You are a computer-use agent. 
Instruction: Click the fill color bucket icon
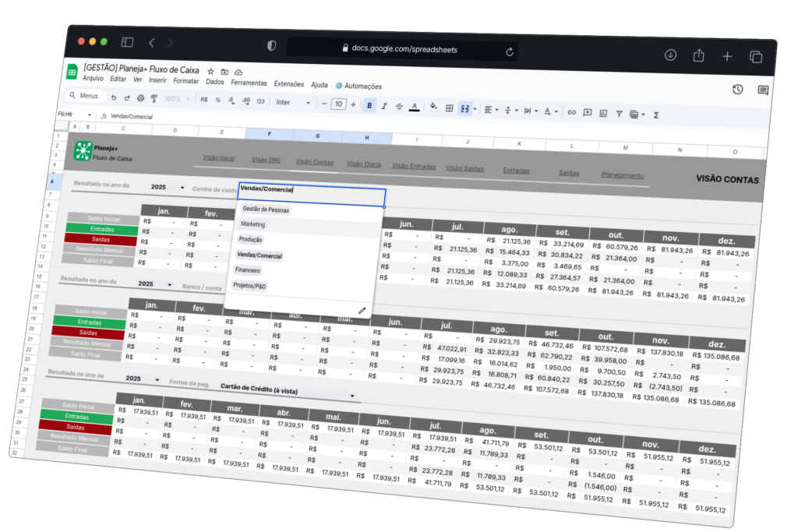point(433,107)
